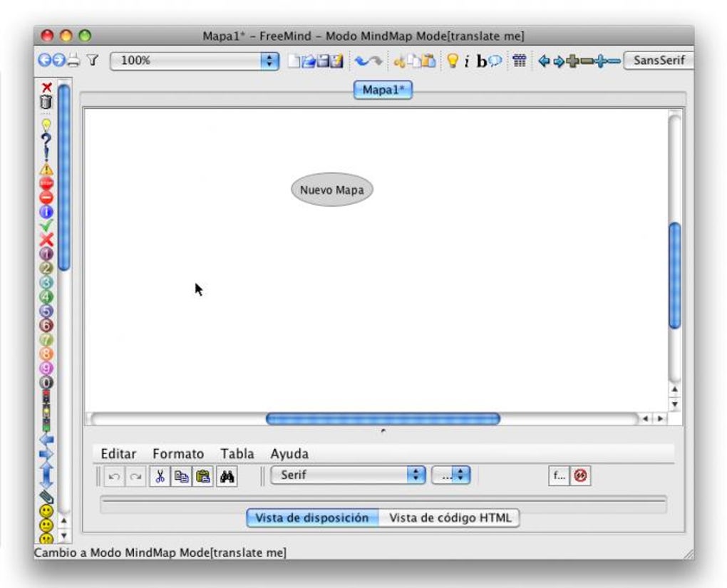727x588 pixels.
Task: Click the down arrow of icon sidebar scrollbar
Action: click(64, 535)
